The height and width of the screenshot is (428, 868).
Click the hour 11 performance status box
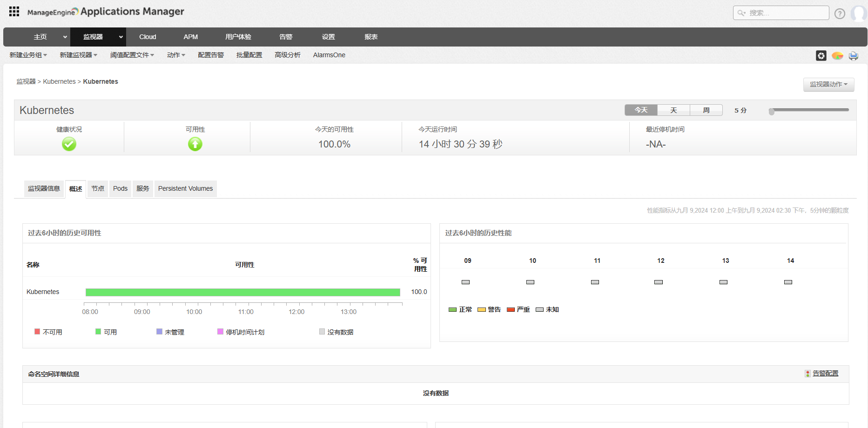click(x=595, y=282)
